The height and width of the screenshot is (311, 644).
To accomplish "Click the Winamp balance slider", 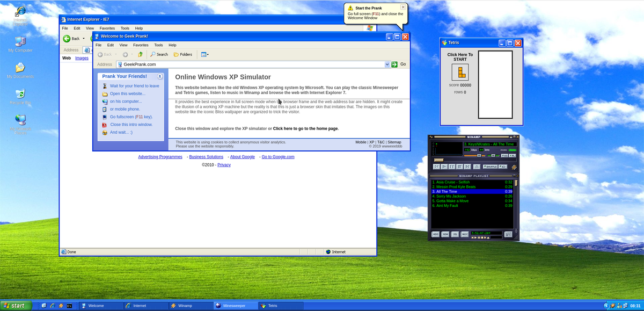I will click(493, 156).
